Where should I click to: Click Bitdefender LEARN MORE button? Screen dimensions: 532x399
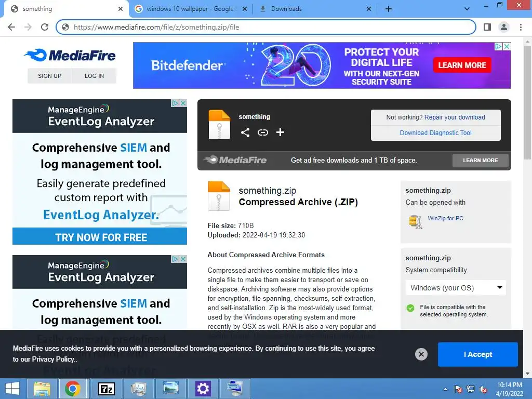[462, 65]
